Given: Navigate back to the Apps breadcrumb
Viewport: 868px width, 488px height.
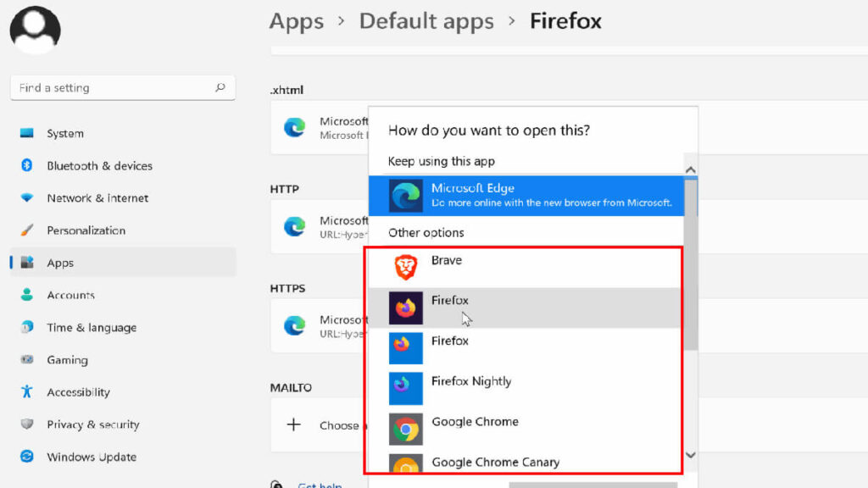Looking at the screenshot, I should click(296, 21).
